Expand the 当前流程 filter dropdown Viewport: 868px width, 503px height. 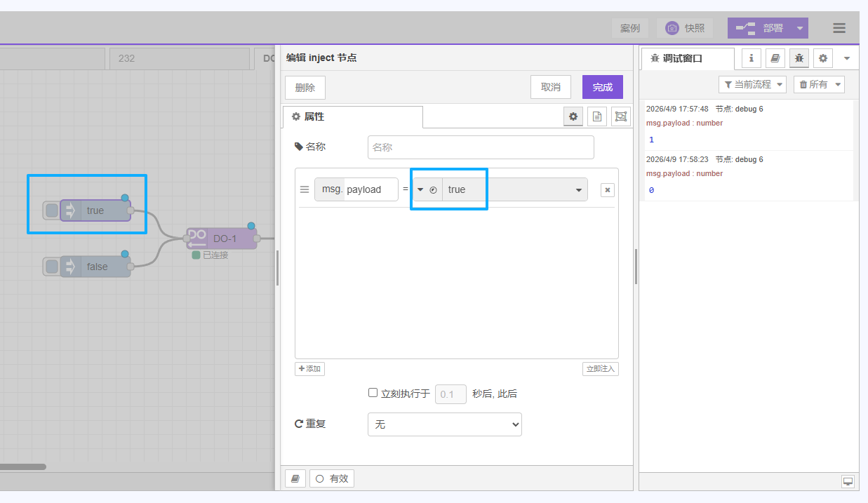point(752,84)
